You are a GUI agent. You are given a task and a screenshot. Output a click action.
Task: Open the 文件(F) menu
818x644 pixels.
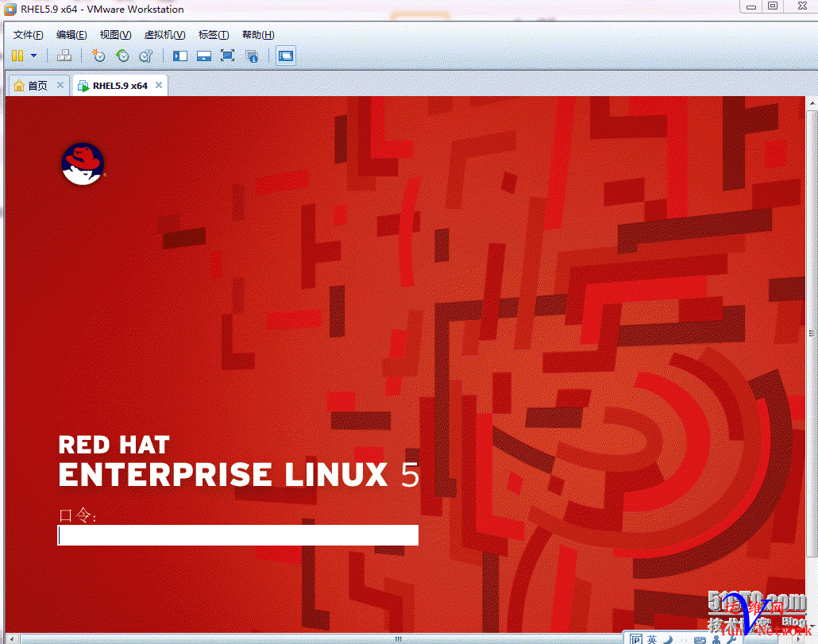coord(28,35)
